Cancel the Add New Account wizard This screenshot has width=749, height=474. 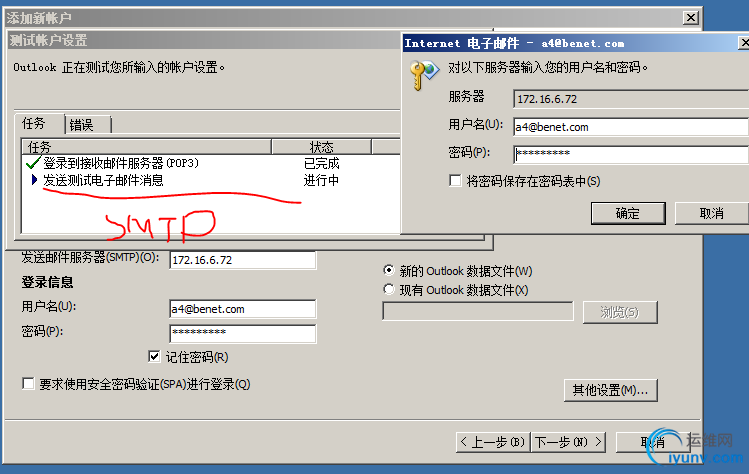[x=653, y=442]
